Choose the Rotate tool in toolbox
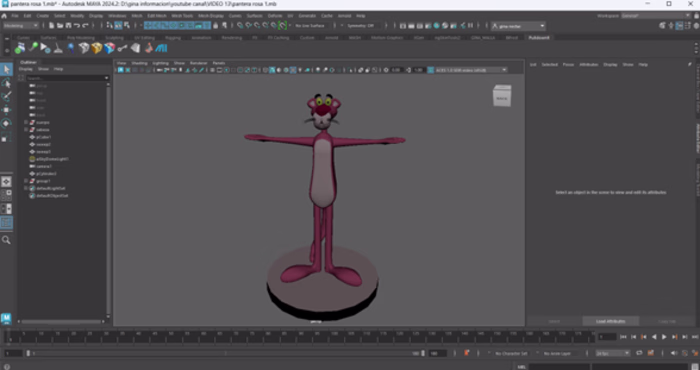700x370 pixels. pyautogui.click(x=6, y=123)
